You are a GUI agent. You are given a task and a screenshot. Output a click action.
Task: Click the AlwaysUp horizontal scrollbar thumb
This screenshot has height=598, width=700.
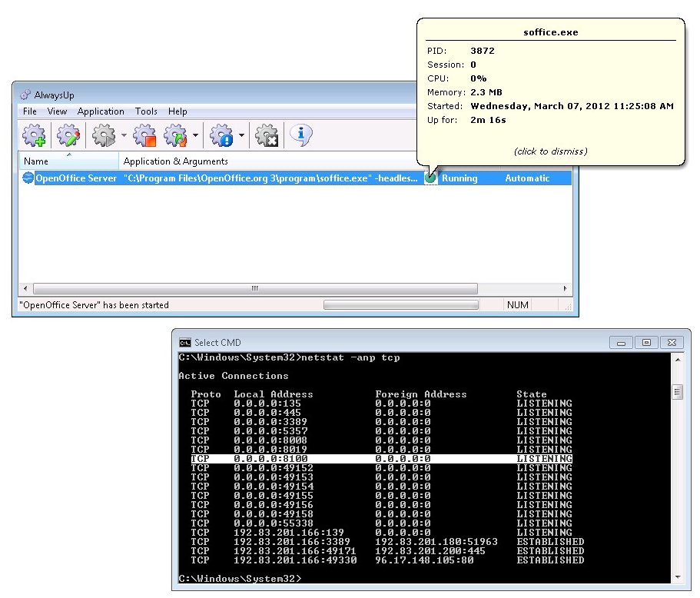click(255, 288)
